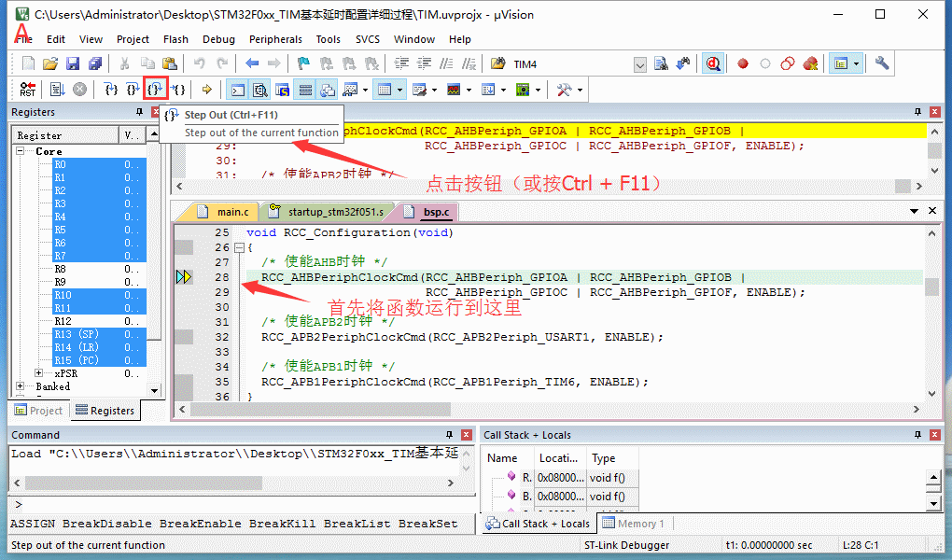Click the Step Out toolbar button
The width and height of the screenshot is (952, 560).
[x=156, y=90]
